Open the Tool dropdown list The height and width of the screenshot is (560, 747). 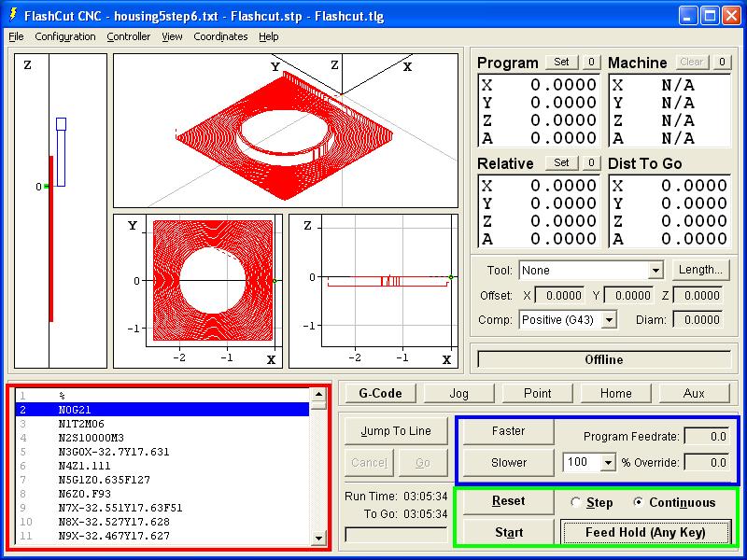(655, 271)
